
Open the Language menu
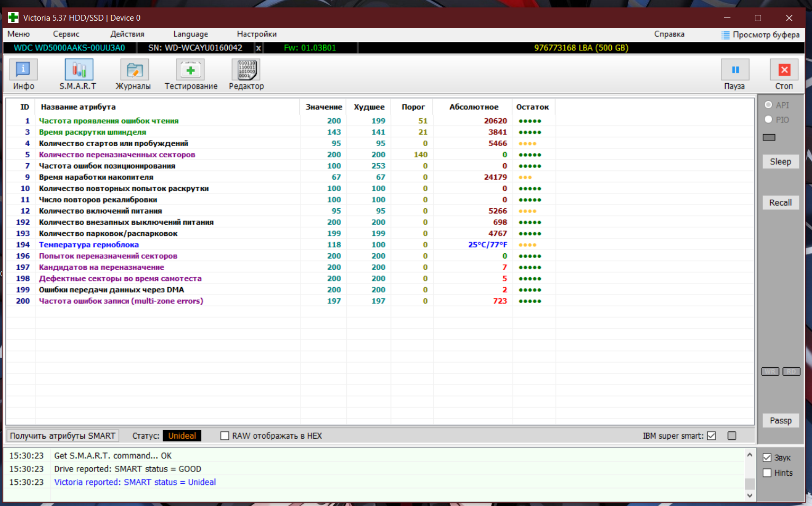[x=191, y=34]
